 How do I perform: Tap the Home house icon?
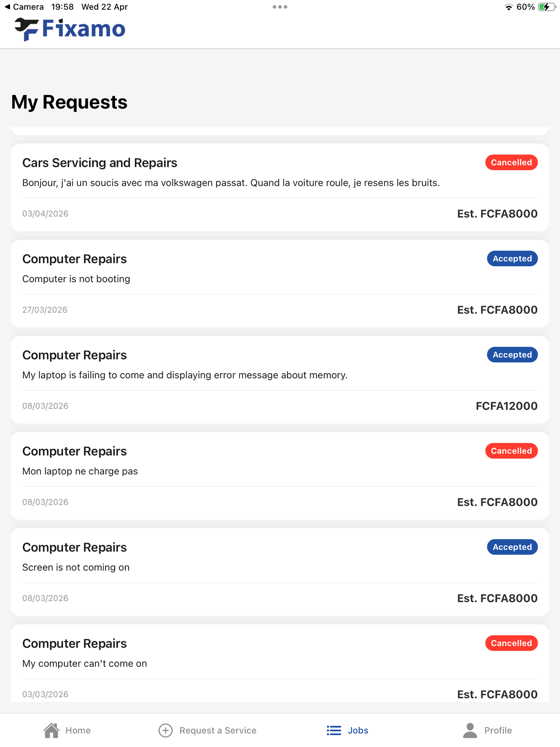coord(51,730)
